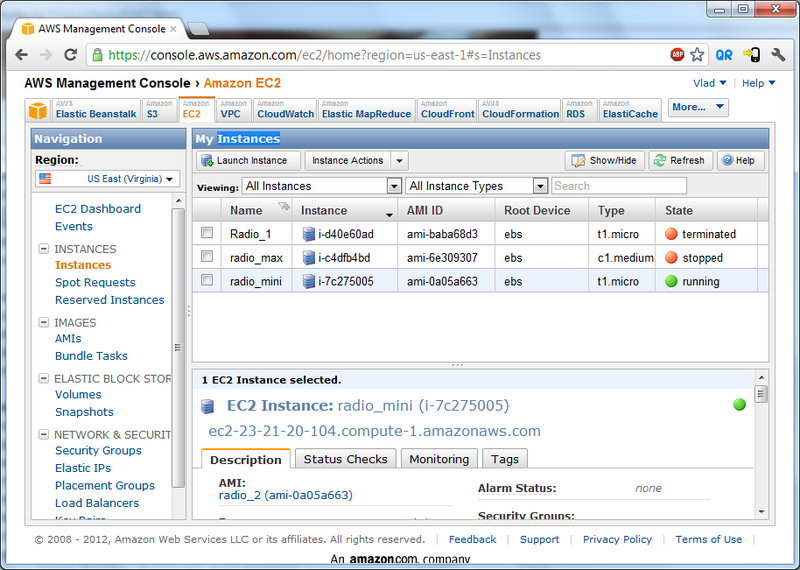The image size is (800, 570).
Task: Switch to the Amazon S3 tab
Action: pyautogui.click(x=160, y=110)
